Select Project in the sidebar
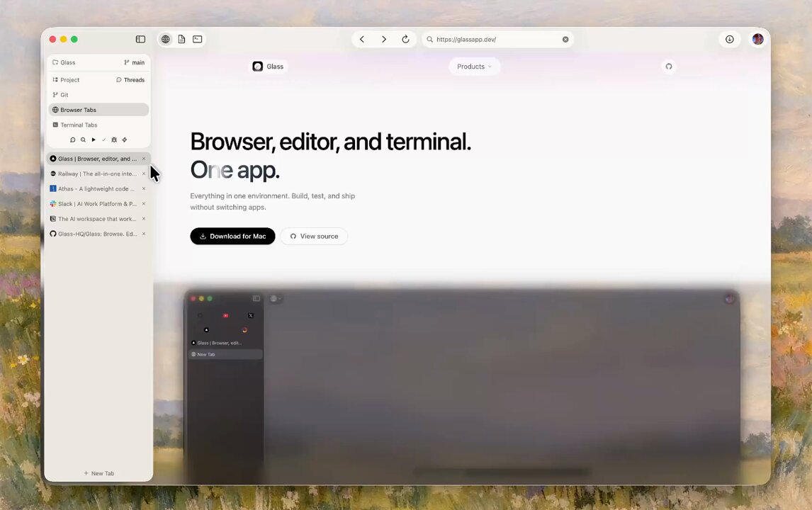Image resolution: width=812 pixels, height=510 pixels. pyautogui.click(x=66, y=80)
